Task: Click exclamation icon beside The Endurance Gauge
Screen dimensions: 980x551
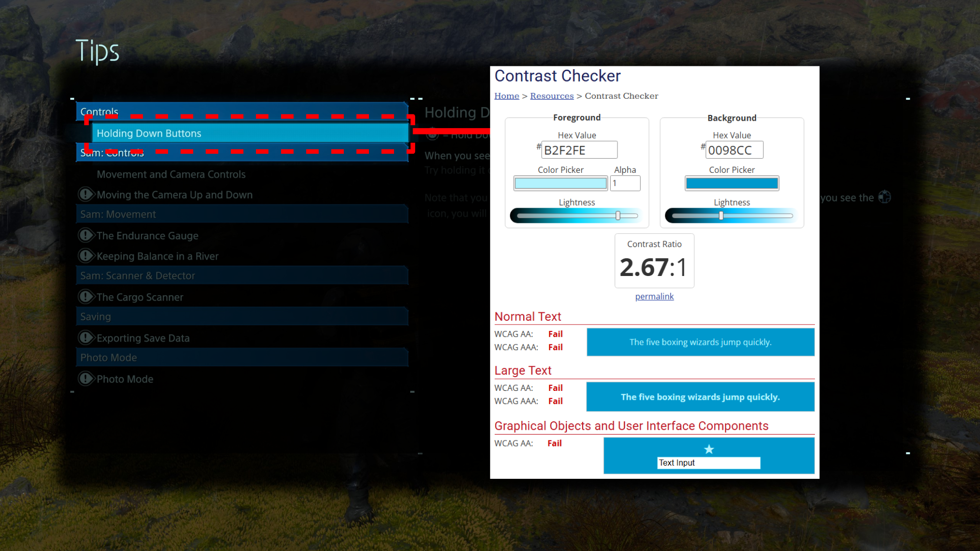Action: coord(86,235)
